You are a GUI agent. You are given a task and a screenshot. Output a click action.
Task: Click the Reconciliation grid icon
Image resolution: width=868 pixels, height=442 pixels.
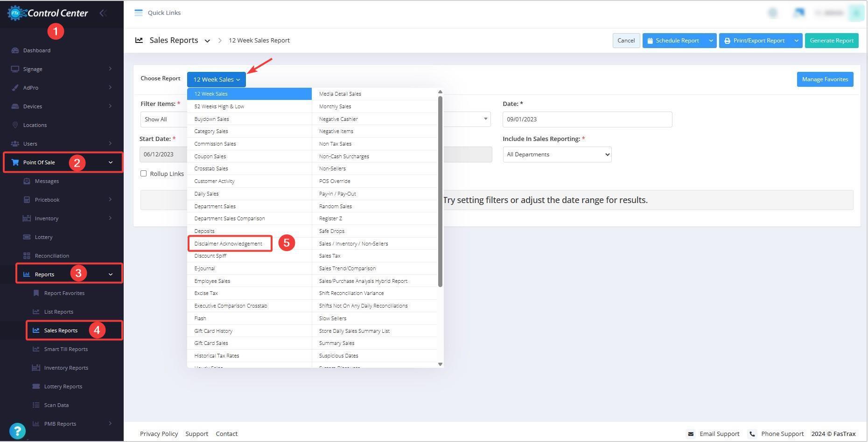pos(27,256)
